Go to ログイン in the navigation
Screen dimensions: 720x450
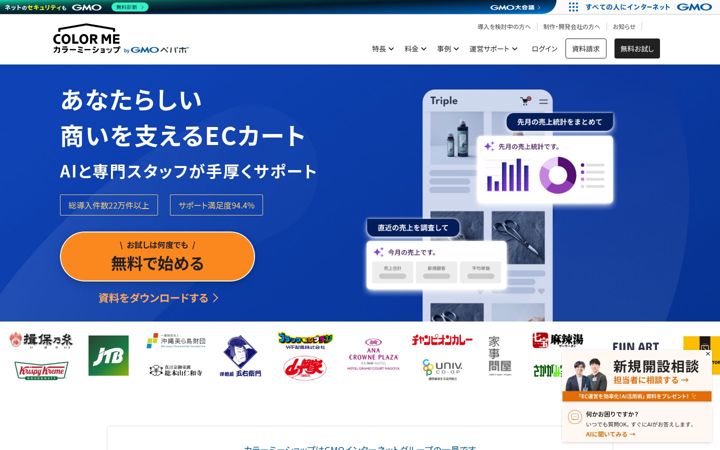click(x=544, y=49)
